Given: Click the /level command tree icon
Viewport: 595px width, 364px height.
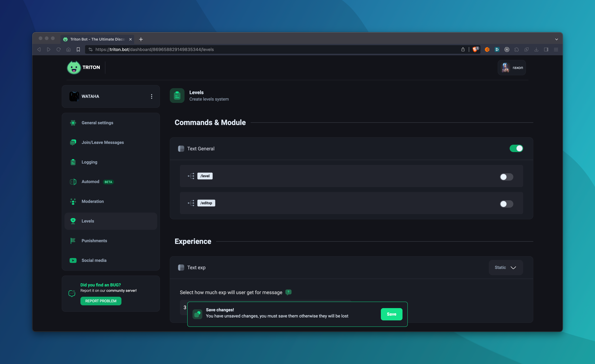Looking at the screenshot, I should pyautogui.click(x=191, y=176).
